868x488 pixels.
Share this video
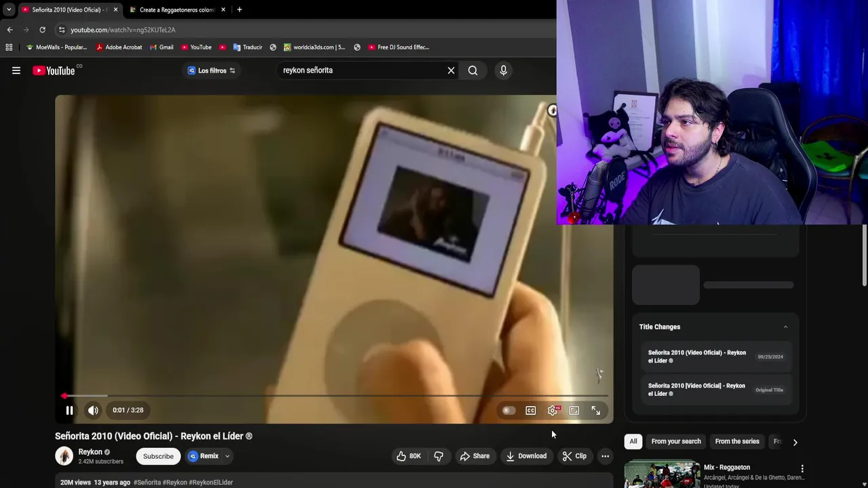coord(475,456)
